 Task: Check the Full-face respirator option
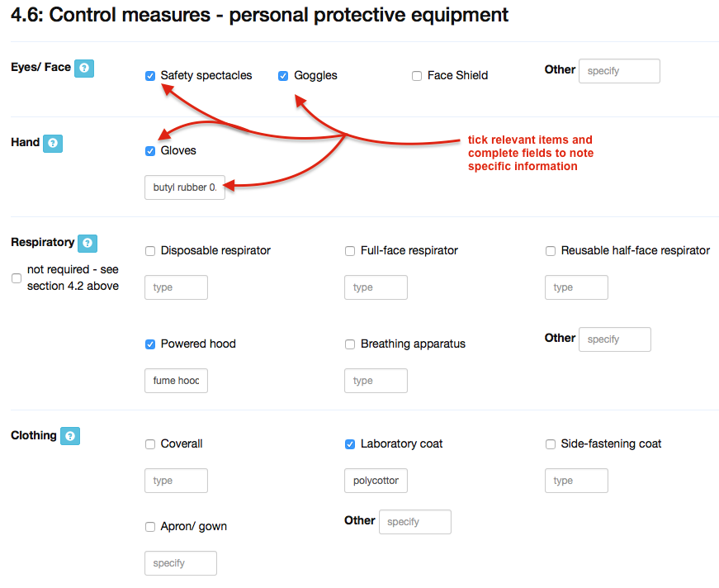[350, 251]
